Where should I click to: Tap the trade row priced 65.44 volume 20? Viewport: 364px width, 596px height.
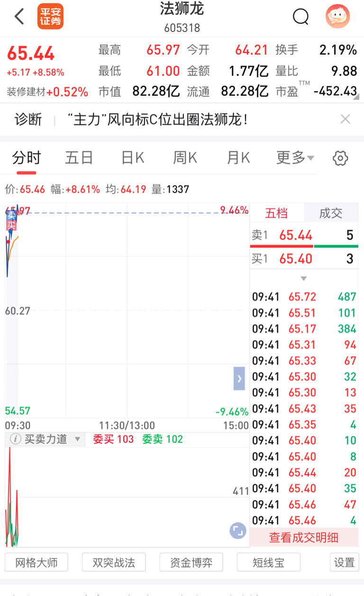pyautogui.click(x=304, y=473)
